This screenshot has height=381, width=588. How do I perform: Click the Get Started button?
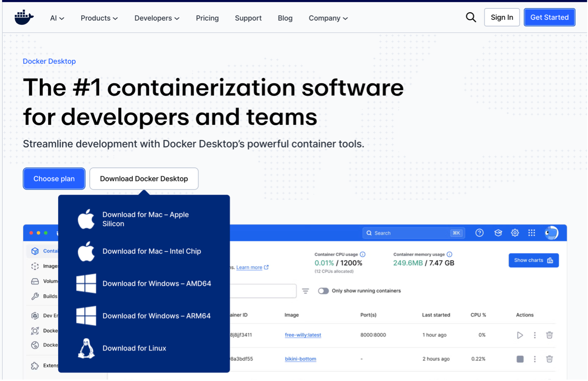[549, 18]
